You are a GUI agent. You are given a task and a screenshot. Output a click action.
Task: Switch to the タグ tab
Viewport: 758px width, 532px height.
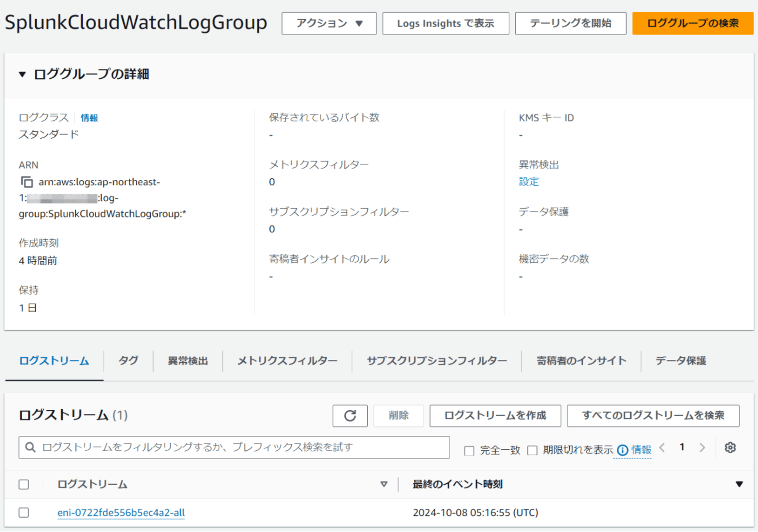point(128,361)
